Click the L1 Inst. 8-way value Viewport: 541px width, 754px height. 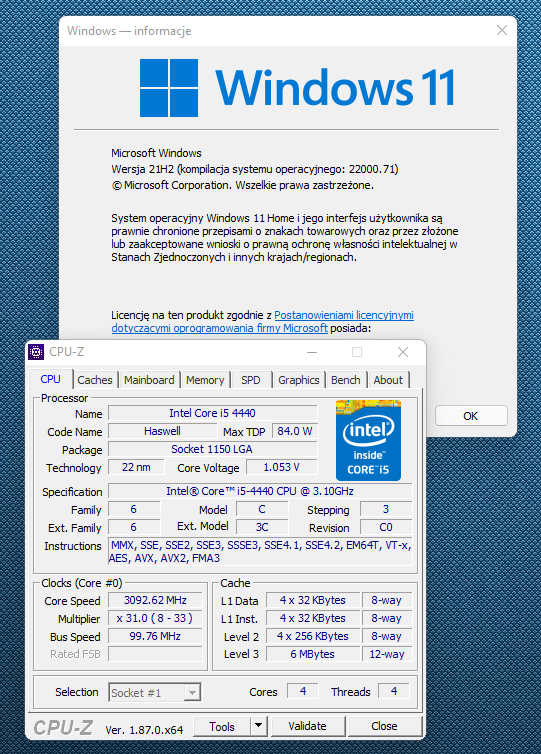[387, 618]
